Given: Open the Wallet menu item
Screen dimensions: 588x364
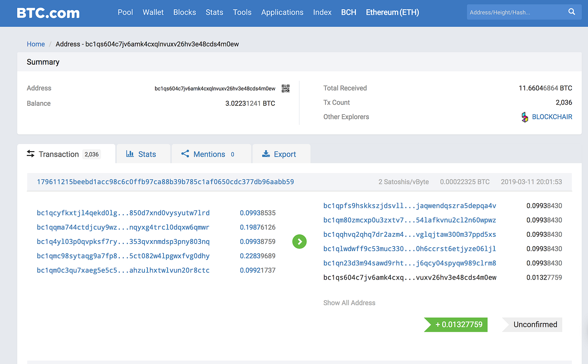Looking at the screenshot, I should click(x=153, y=12).
